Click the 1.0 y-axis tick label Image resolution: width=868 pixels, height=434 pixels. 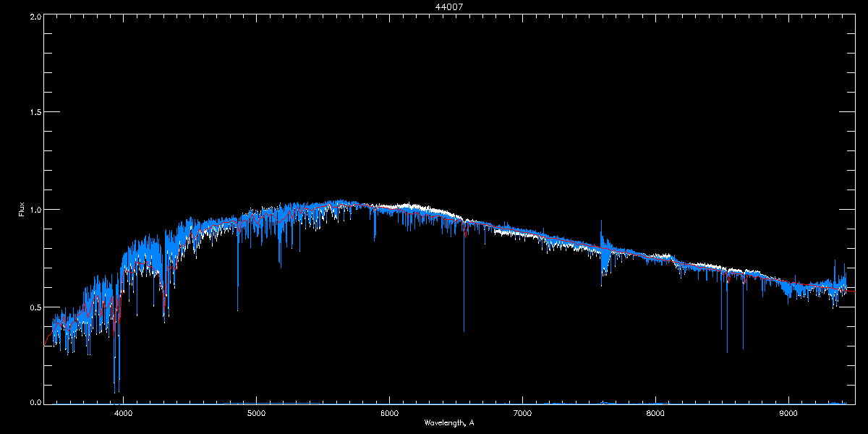coord(35,210)
